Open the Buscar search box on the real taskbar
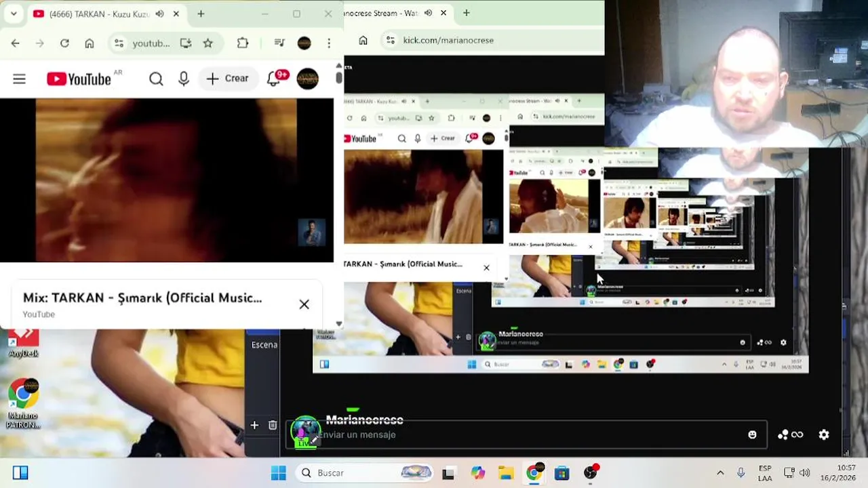The width and height of the screenshot is (868, 488). pos(365,472)
